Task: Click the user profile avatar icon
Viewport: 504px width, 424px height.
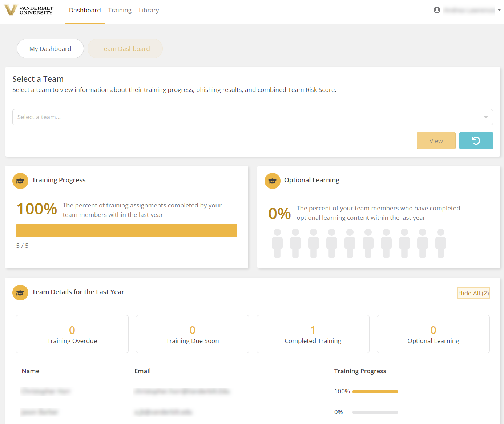Action: tap(436, 10)
